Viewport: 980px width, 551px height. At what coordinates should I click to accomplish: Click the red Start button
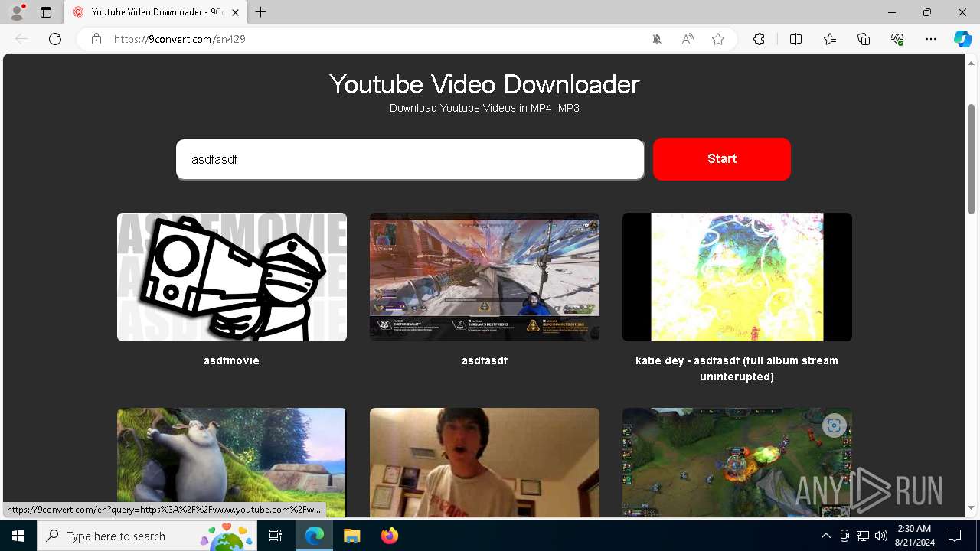[722, 159]
